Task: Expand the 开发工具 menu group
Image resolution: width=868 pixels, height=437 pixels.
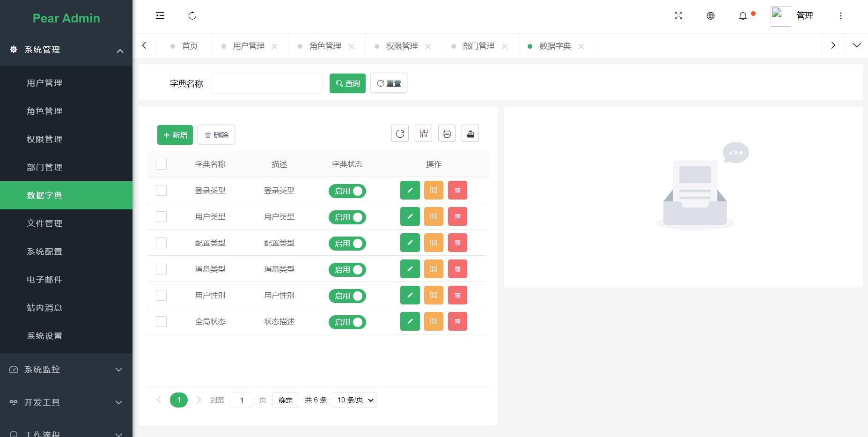Action: pyautogui.click(x=66, y=402)
